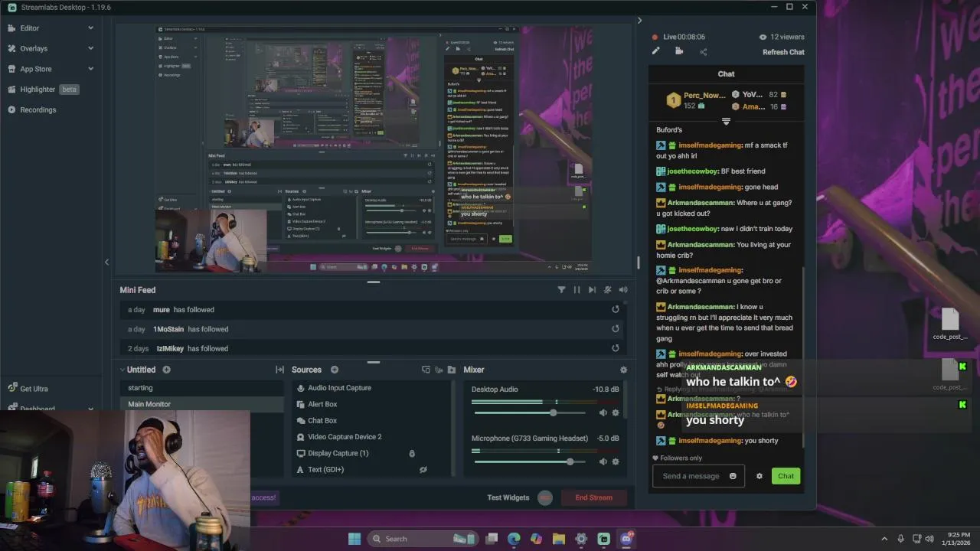Expand the App Store chevron
Screen dimensions: 980x551
(90, 69)
